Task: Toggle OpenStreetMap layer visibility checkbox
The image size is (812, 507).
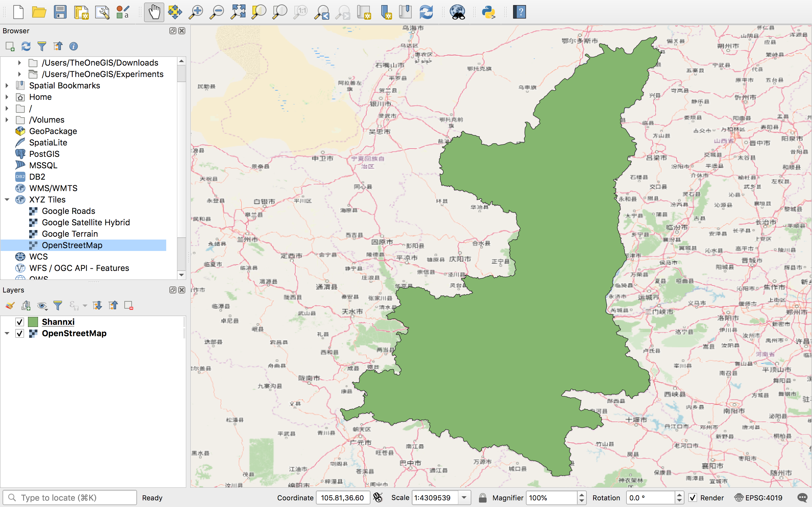Action: point(20,333)
